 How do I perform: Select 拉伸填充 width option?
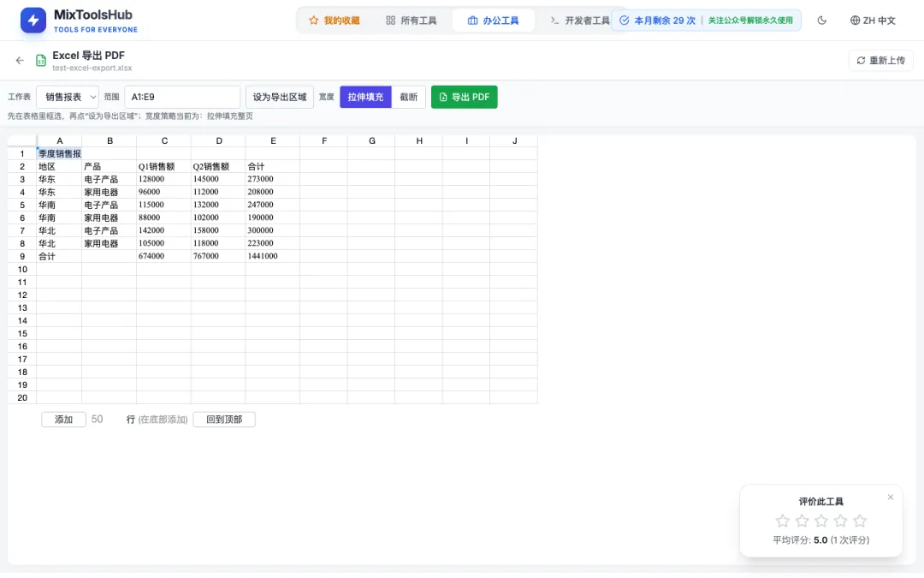coord(365,97)
